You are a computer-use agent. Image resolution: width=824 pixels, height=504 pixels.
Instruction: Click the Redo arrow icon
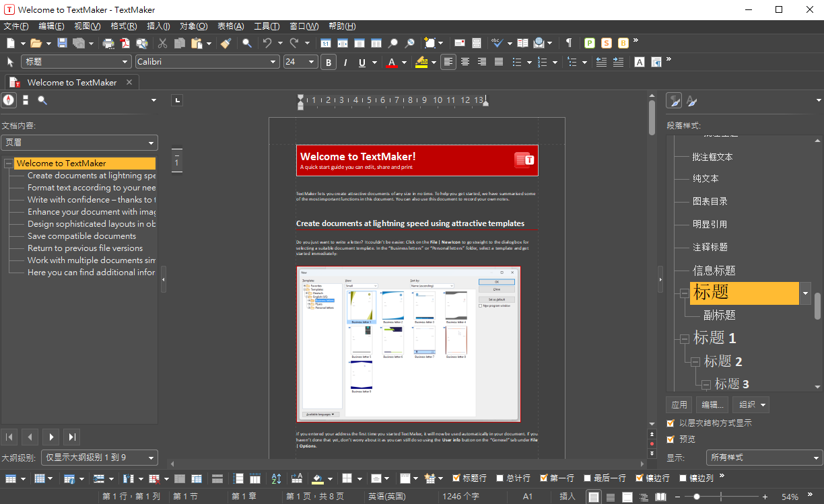294,43
